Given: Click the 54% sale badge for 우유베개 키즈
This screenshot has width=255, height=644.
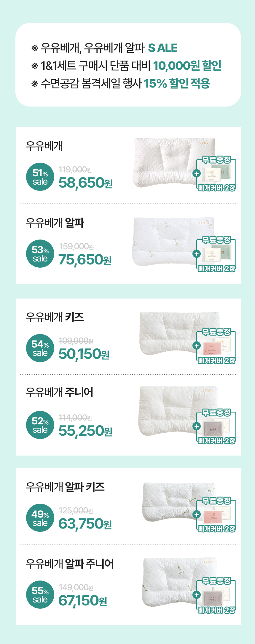Looking at the screenshot, I should pyautogui.click(x=40, y=348).
